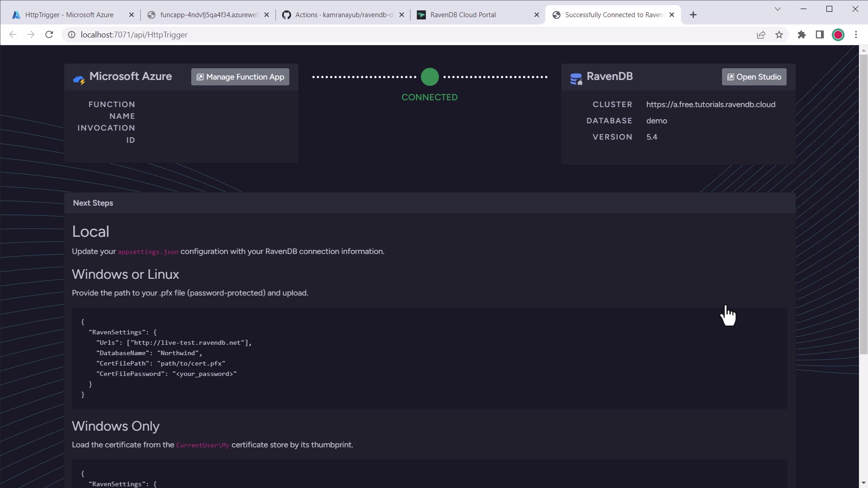Click the Microsoft Azure cloud logo
This screenshot has height=488, width=868.
[79, 80]
